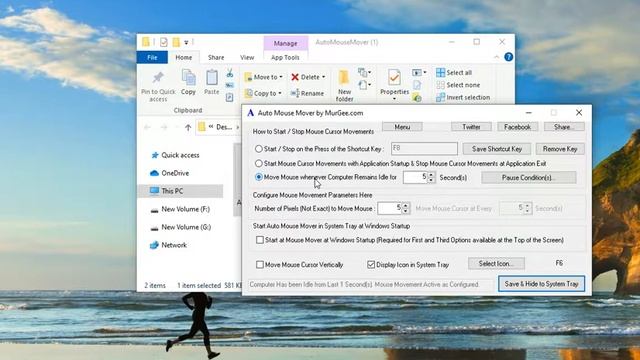Click Pin to Quick access in File Explorer

(158, 86)
